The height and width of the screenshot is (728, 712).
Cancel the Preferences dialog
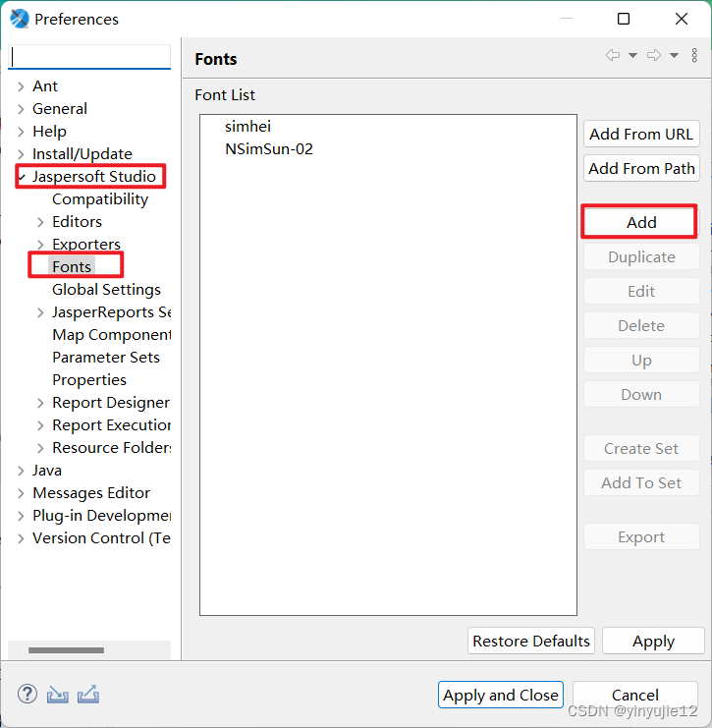tap(635, 695)
